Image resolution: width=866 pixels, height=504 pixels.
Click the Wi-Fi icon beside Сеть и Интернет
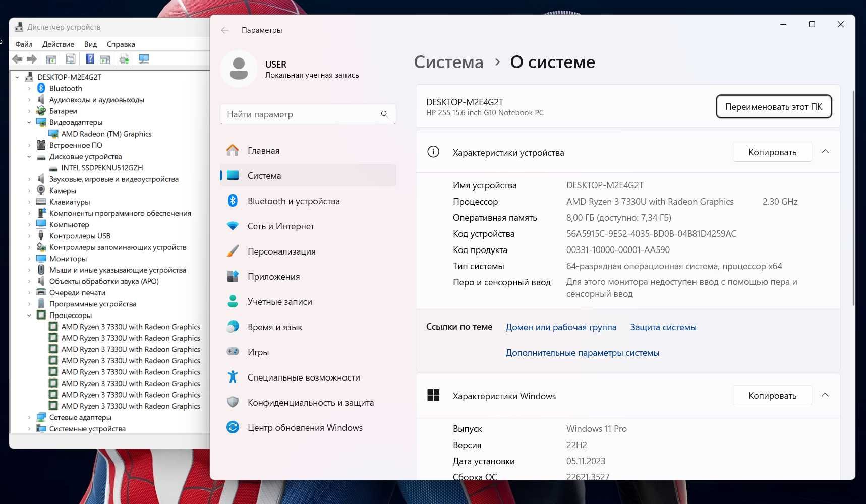[233, 226]
